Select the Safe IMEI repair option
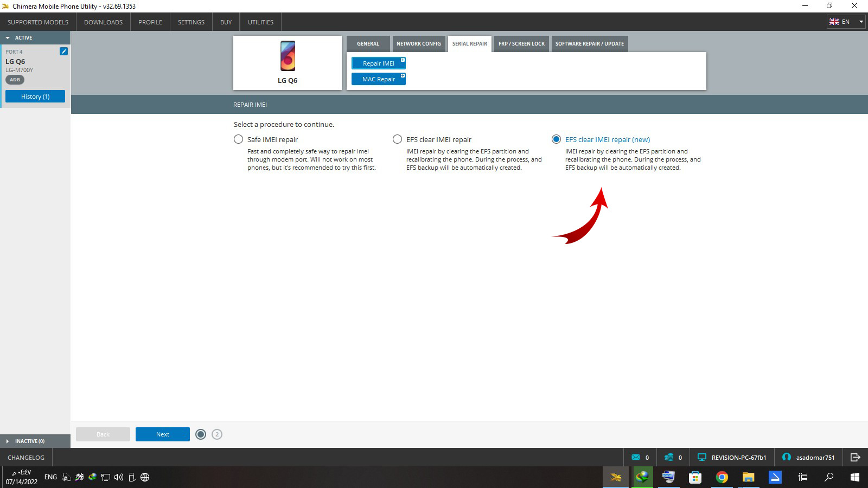Image resolution: width=868 pixels, height=488 pixels. pyautogui.click(x=238, y=139)
